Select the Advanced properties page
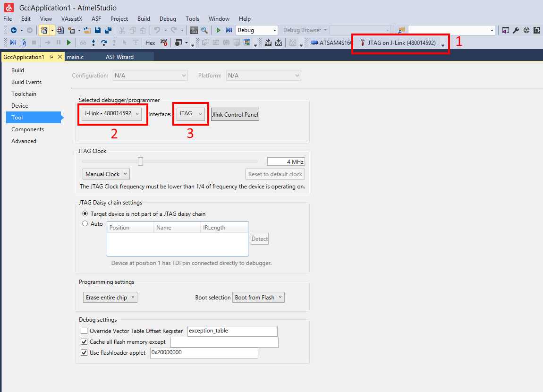 click(x=24, y=141)
